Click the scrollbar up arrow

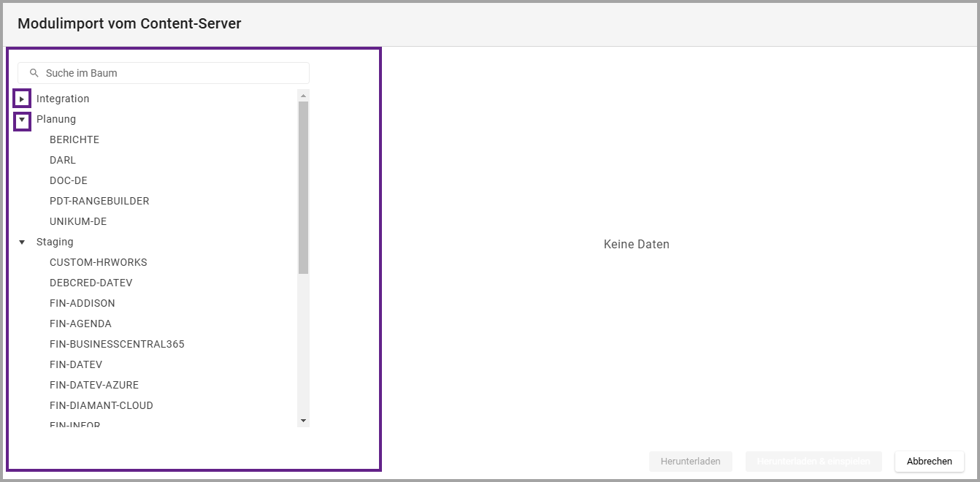[x=303, y=95]
